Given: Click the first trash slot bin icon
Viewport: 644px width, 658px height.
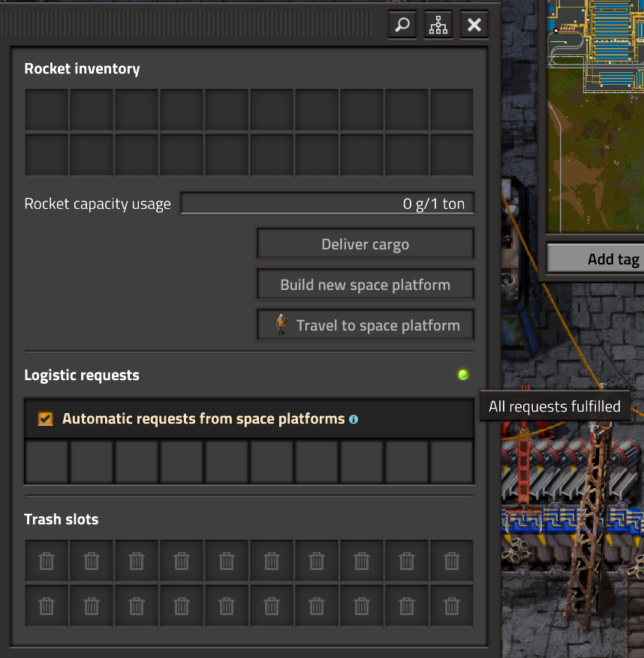Looking at the screenshot, I should (47, 560).
